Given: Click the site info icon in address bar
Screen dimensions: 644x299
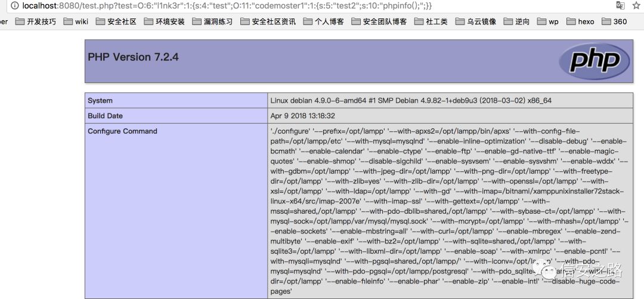Looking at the screenshot, I should [15, 6].
